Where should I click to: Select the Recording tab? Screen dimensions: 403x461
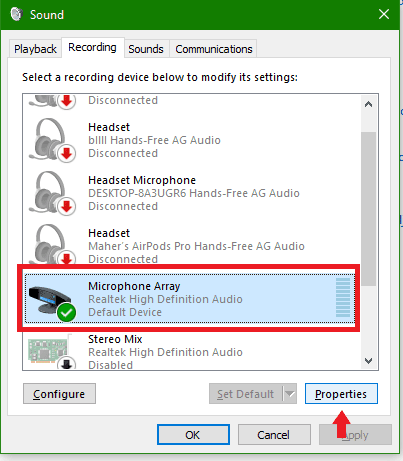tap(93, 48)
